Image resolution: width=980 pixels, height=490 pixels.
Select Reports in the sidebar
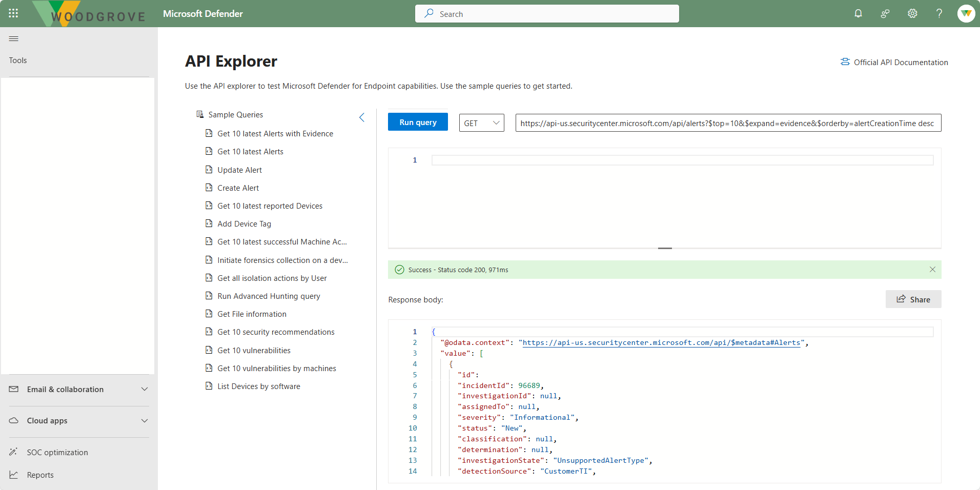point(40,475)
